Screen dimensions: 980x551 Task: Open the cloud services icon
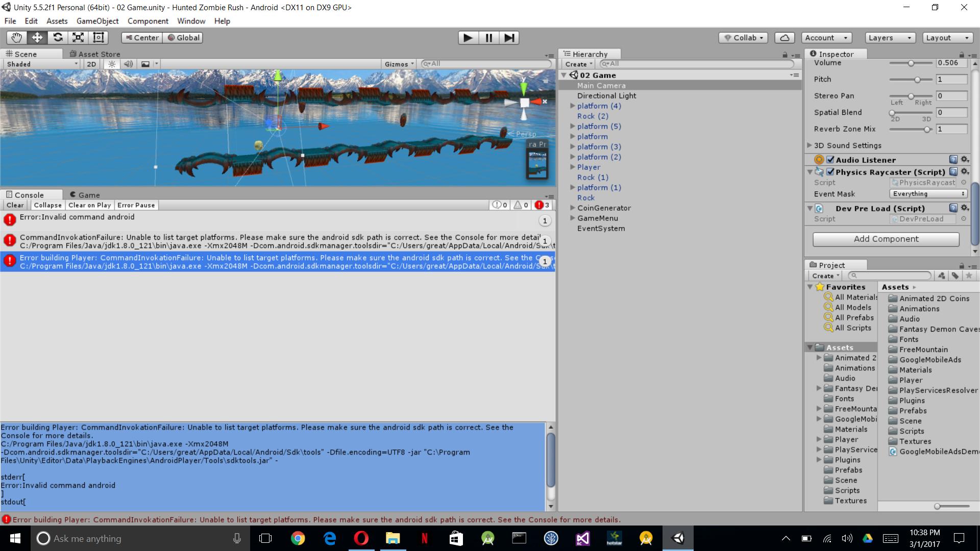(785, 38)
